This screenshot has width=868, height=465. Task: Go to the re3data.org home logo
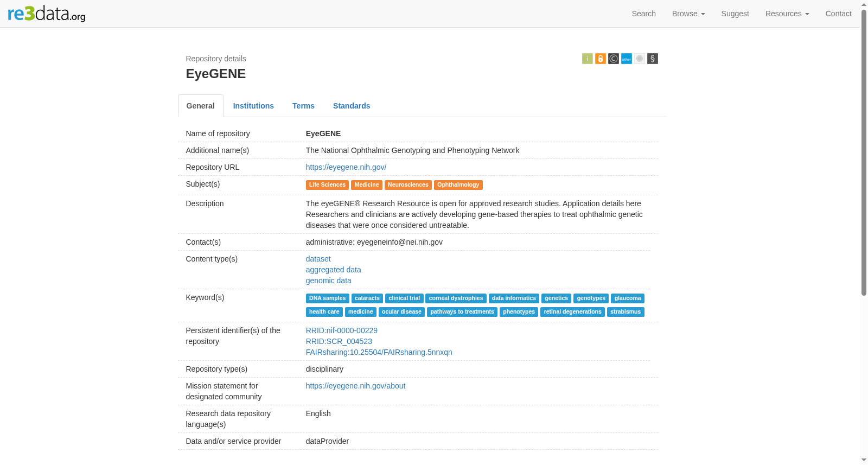47,13
